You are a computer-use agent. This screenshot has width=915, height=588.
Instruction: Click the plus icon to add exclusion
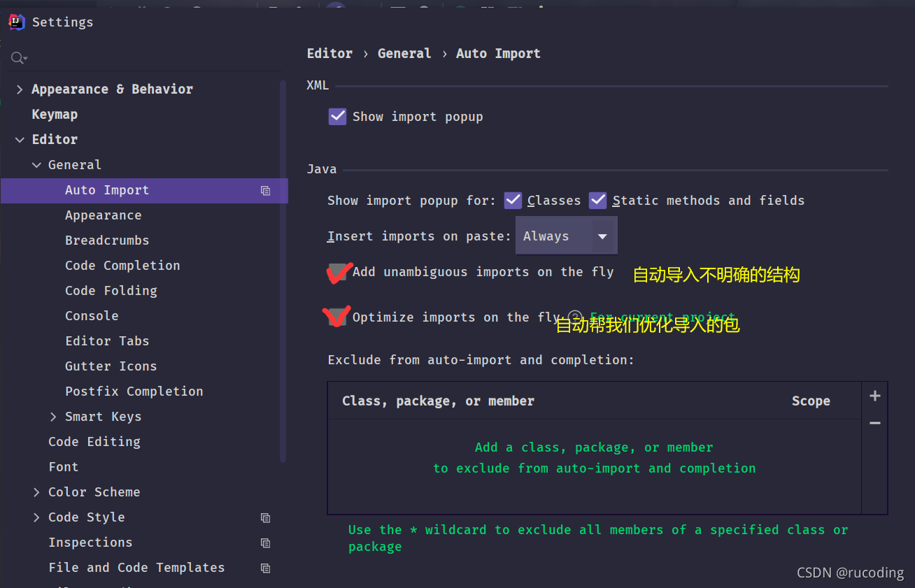point(874,396)
